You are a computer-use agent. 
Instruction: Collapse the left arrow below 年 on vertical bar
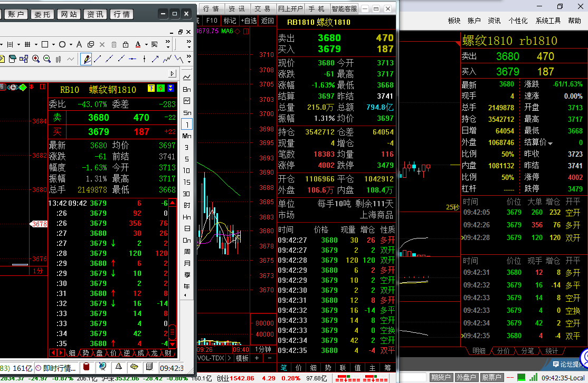click(185, 295)
